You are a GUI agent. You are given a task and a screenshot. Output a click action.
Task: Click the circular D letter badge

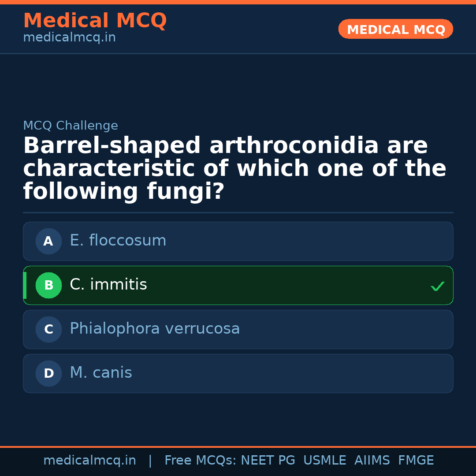48,373
